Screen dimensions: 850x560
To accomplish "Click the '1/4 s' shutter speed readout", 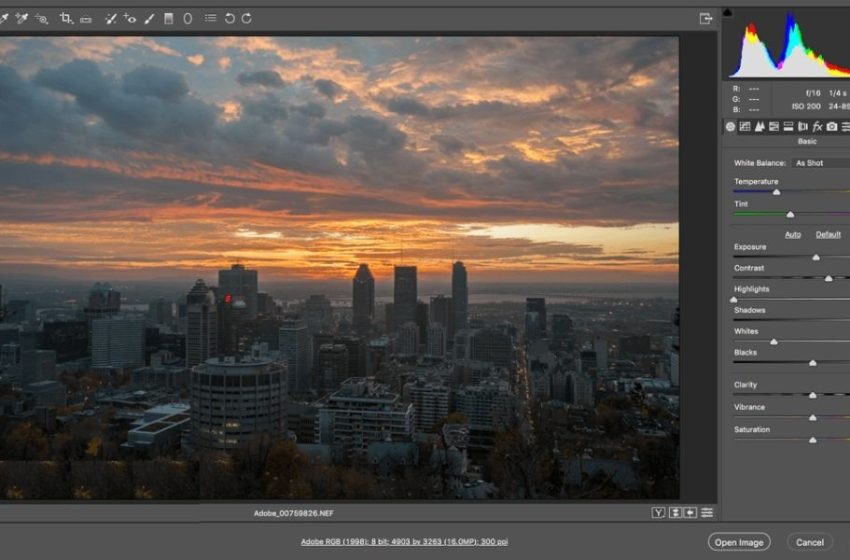I will click(x=838, y=93).
